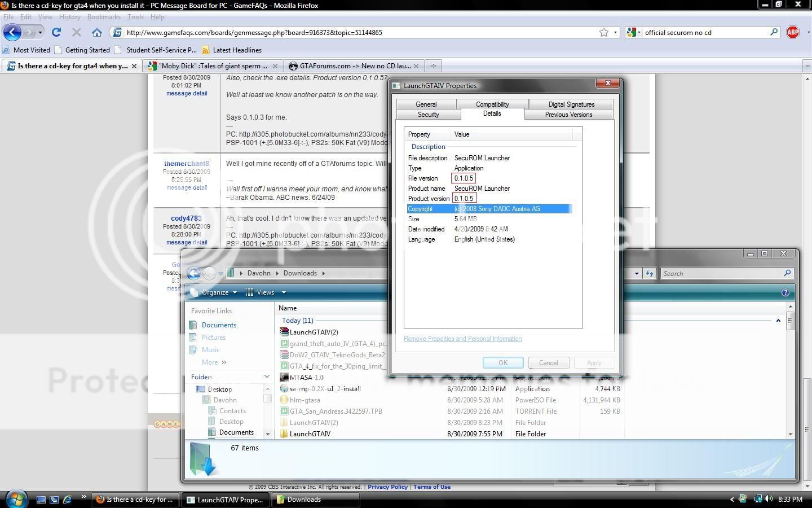Screen dimensions: 812x508
Task: Click search magnifier in Firefox search box
Action: [x=774, y=32]
